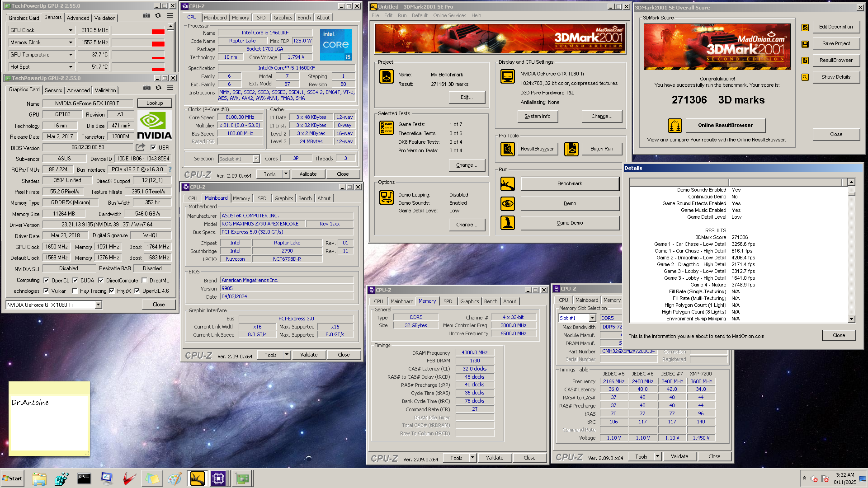Click Validate in the CPU-Z Memory window
Screen dimensions: 868x488
pyautogui.click(x=495, y=458)
